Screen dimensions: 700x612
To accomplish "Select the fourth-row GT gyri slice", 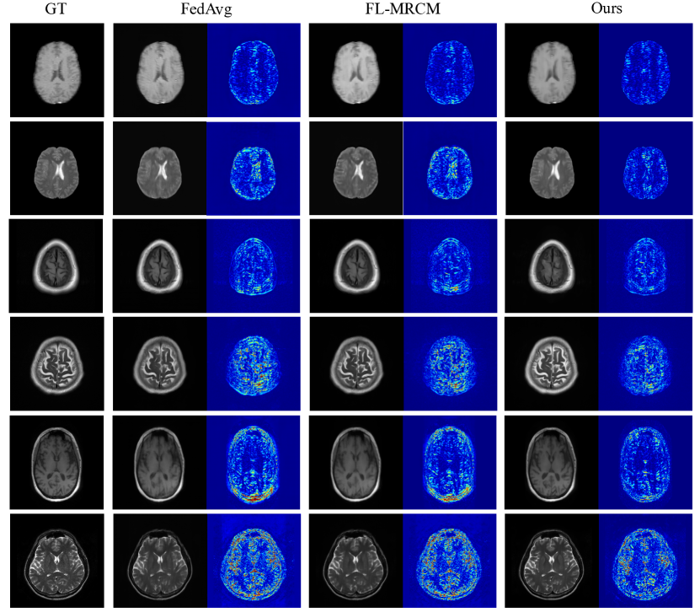I will click(57, 363).
